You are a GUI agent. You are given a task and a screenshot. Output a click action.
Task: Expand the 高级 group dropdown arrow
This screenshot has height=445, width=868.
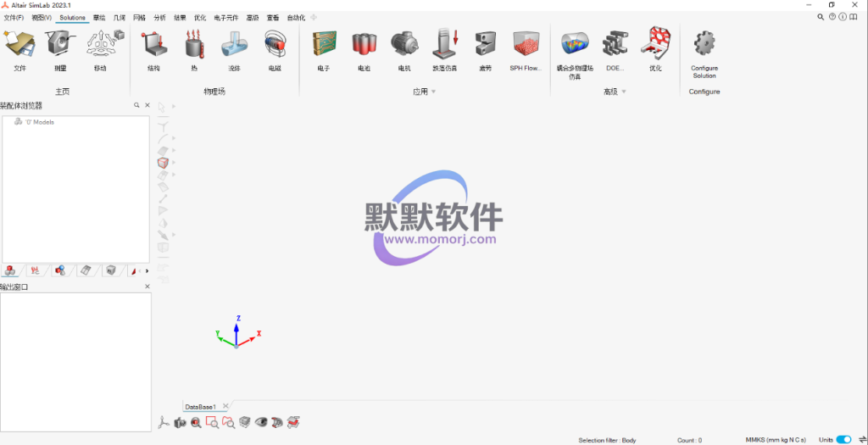(x=624, y=92)
